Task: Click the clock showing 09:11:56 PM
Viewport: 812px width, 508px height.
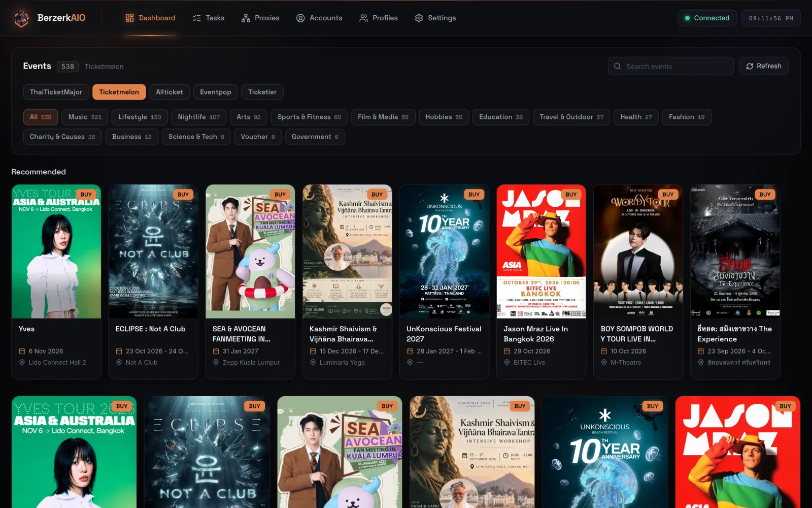Action: (771, 18)
